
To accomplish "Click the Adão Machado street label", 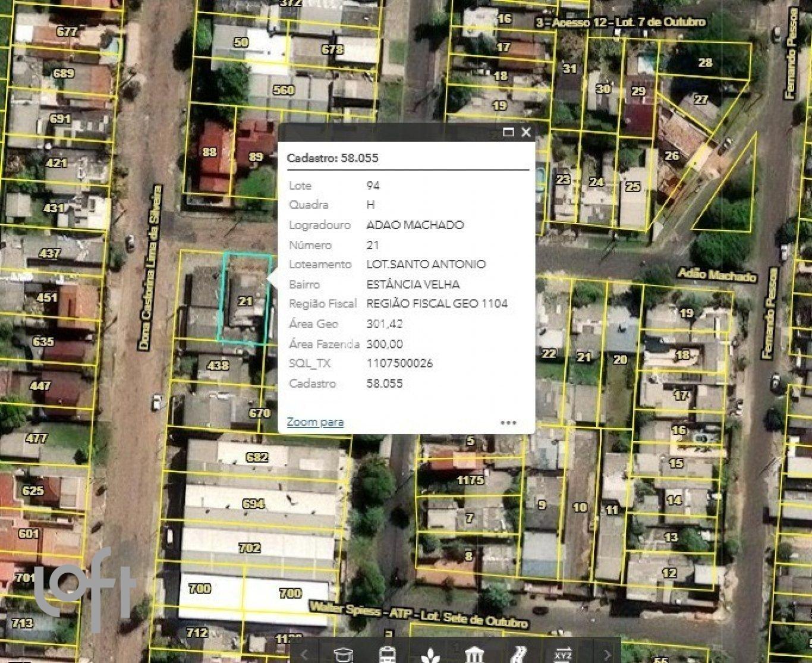I will (x=717, y=275).
